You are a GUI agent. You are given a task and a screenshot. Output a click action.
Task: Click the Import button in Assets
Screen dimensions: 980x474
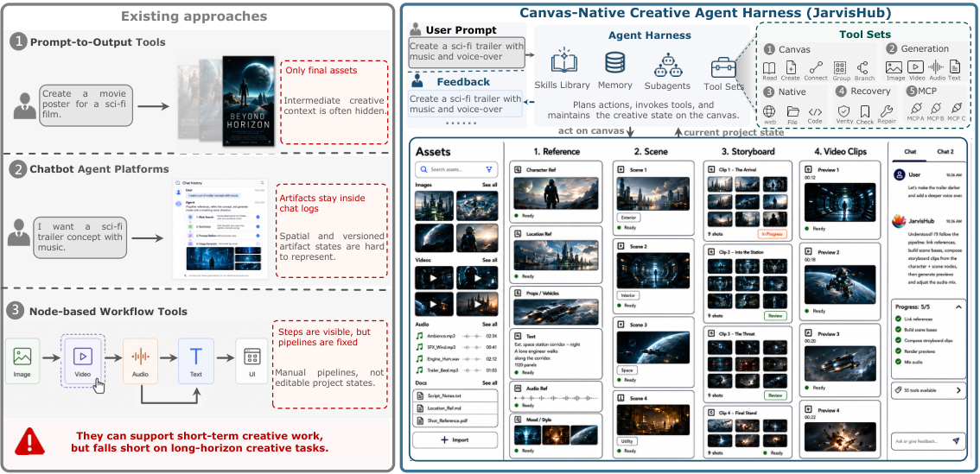pyautogui.click(x=455, y=440)
